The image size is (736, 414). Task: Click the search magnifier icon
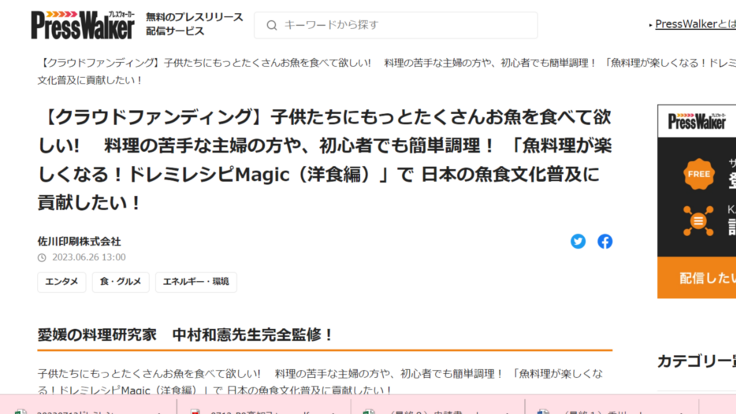[270, 25]
